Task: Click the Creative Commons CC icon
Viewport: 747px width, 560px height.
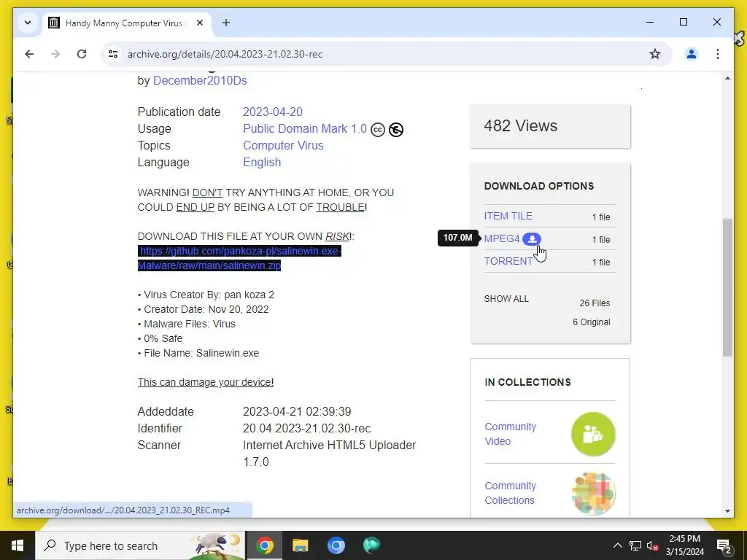Action: tap(378, 130)
